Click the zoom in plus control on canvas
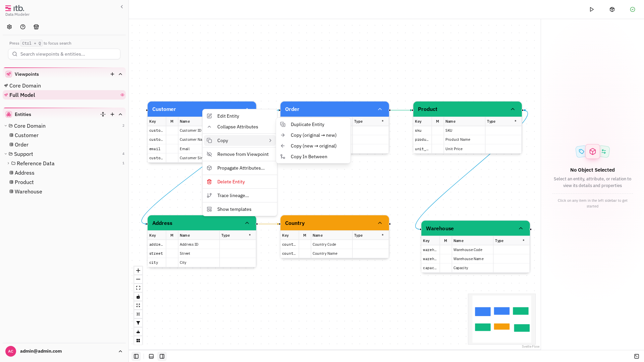This screenshot has width=644, height=362. click(x=138, y=270)
